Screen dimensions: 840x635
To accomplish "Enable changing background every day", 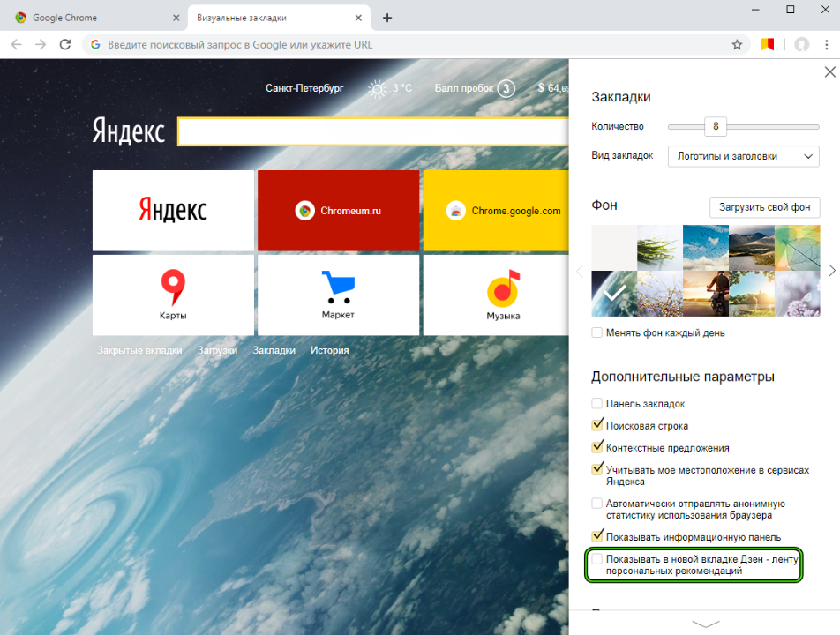I will (597, 332).
